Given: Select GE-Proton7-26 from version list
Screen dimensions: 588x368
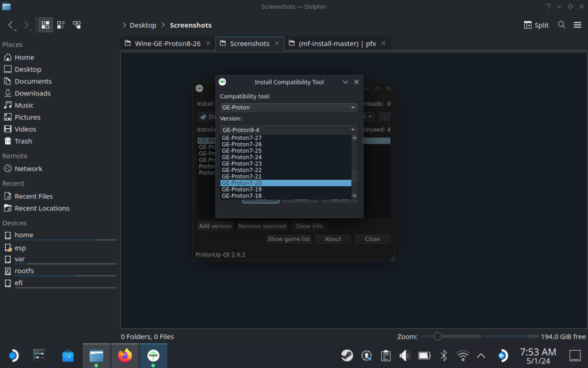Looking at the screenshot, I should (286, 144).
